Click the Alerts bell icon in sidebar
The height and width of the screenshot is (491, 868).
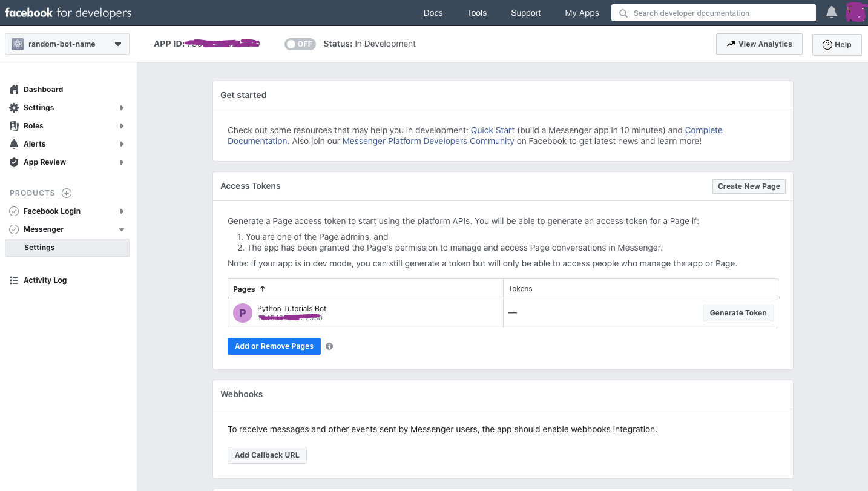[x=14, y=144]
